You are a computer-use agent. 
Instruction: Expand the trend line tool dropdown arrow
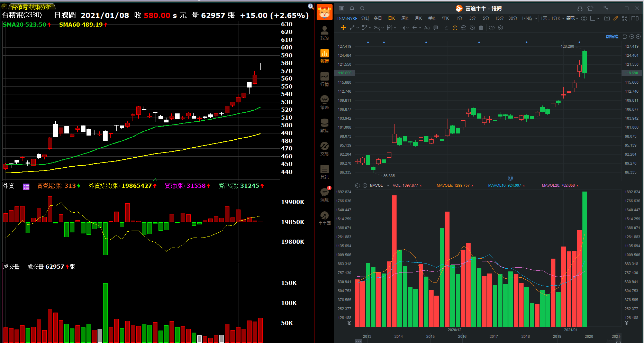tap(358, 28)
